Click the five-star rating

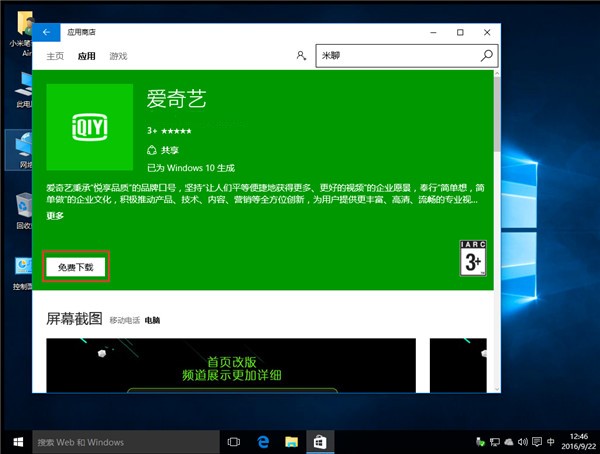click(176, 131)
